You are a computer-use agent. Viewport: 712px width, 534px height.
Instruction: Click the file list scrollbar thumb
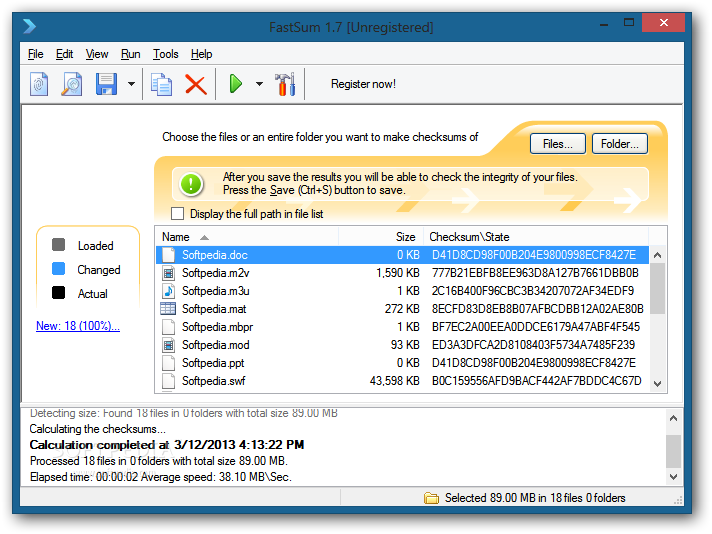657,289
